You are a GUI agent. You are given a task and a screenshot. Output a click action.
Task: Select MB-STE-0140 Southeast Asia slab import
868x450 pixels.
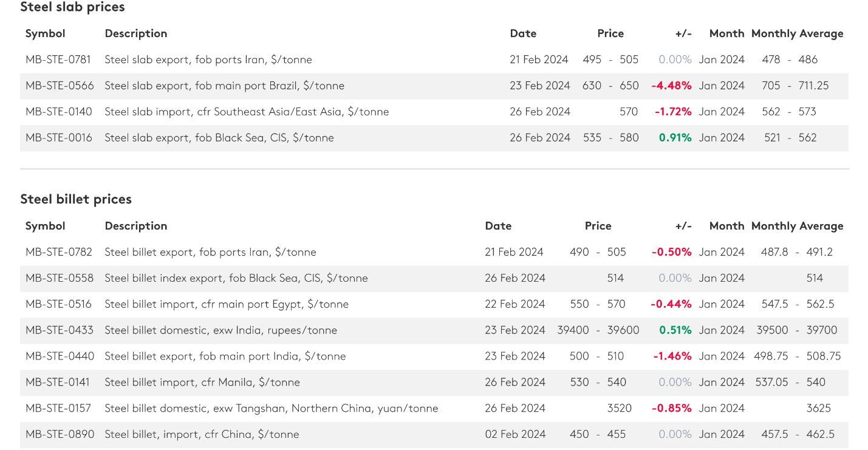434,112
